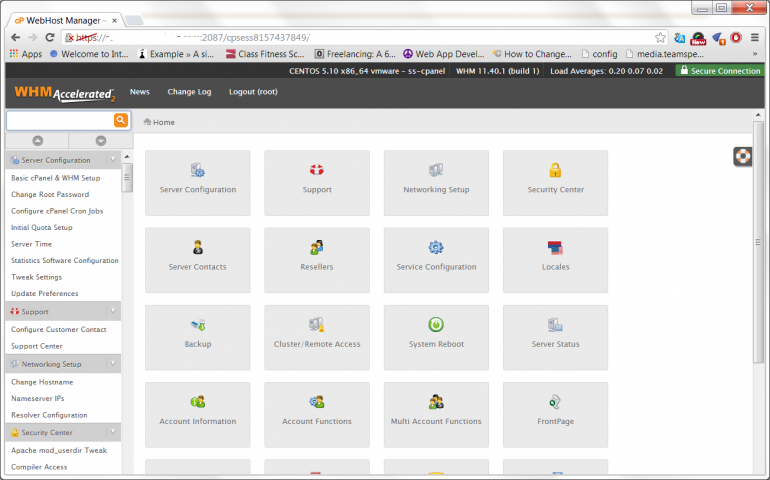Open the Cluster/Remote Access tile
The image size is (770, 480).
coord(317,338)
